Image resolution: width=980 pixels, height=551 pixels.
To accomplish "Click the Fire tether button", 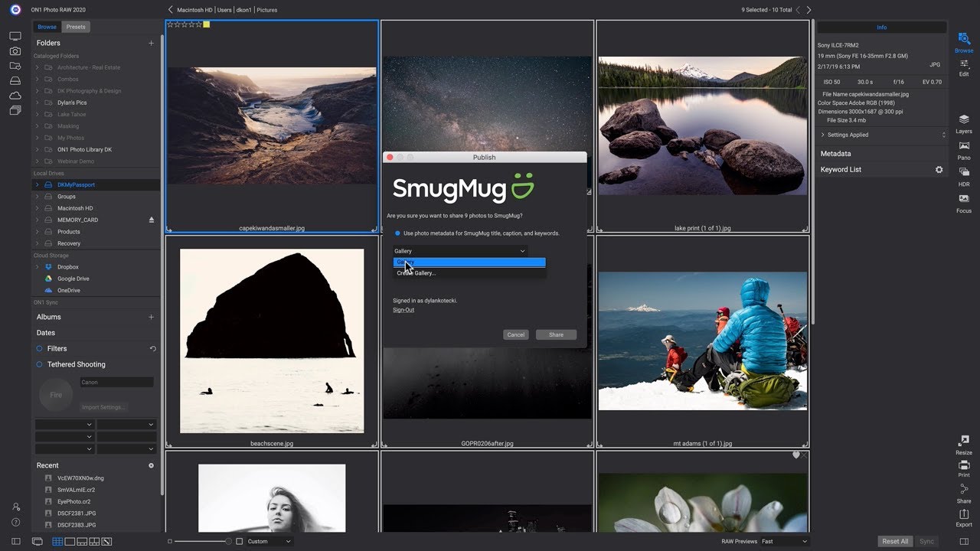I will 56,395.
